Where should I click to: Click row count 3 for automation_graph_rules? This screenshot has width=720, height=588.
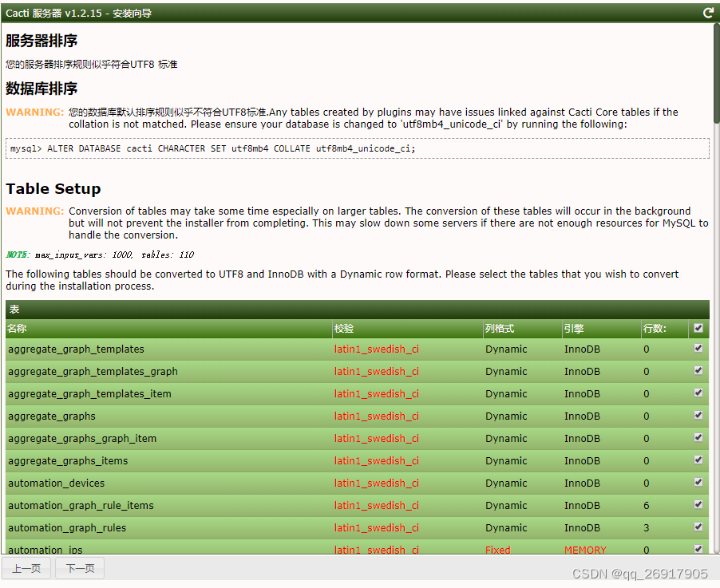[x=646, y=528]
